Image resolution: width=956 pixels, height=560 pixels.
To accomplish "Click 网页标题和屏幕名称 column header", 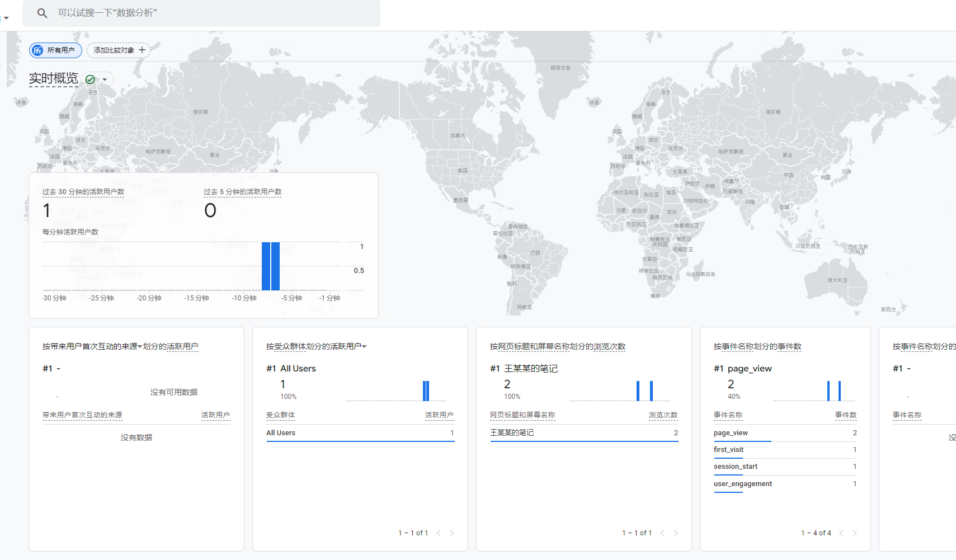I will [x=522, y=415].
